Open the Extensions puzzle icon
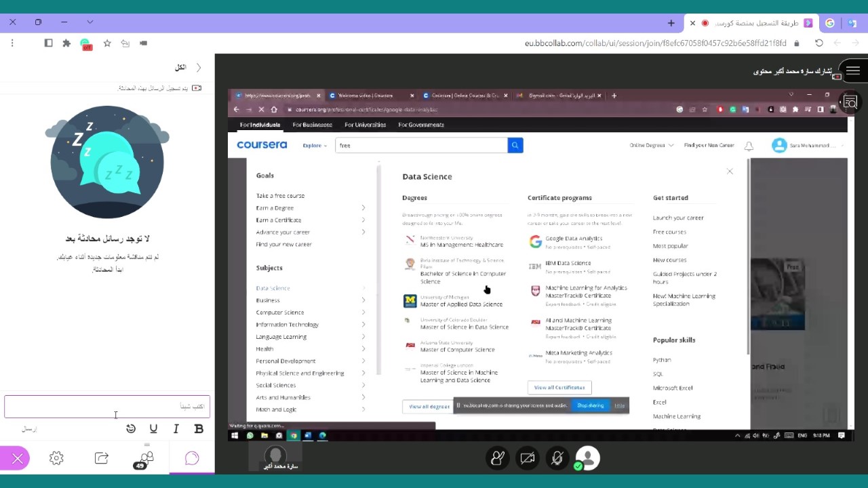Image resolution: width=868 pixels, height=488 pixels. (66, 43)
